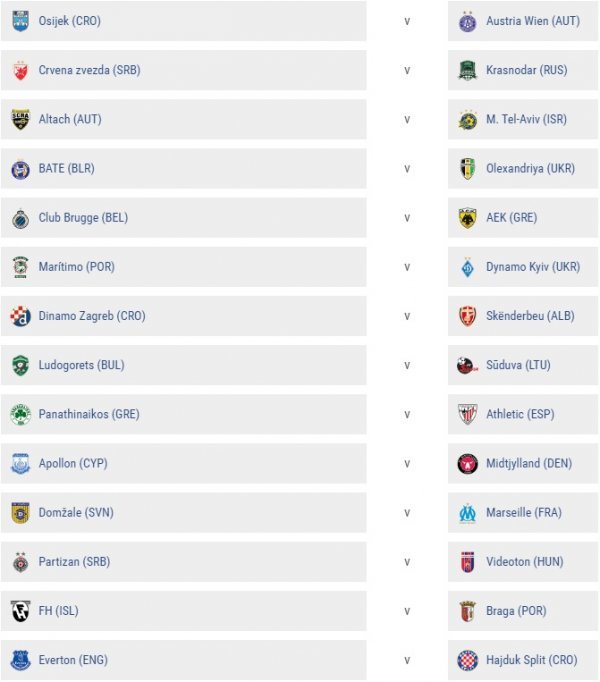Select the Hajduk Split crest icon

tap(468, 660)
